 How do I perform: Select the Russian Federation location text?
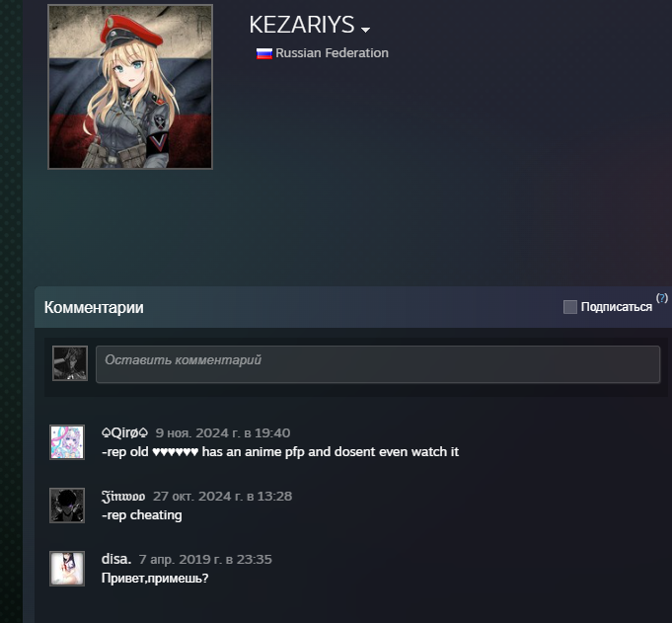[x=332, y=52]
